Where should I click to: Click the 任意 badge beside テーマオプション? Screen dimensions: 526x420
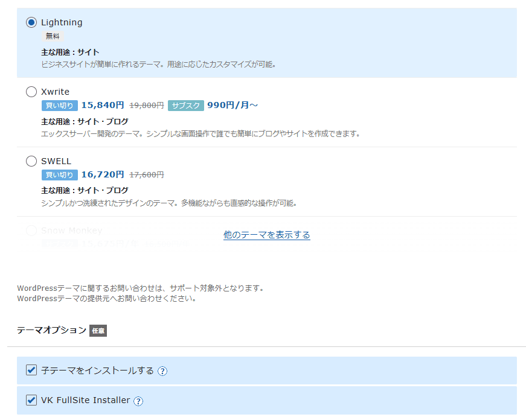(98, 331)
